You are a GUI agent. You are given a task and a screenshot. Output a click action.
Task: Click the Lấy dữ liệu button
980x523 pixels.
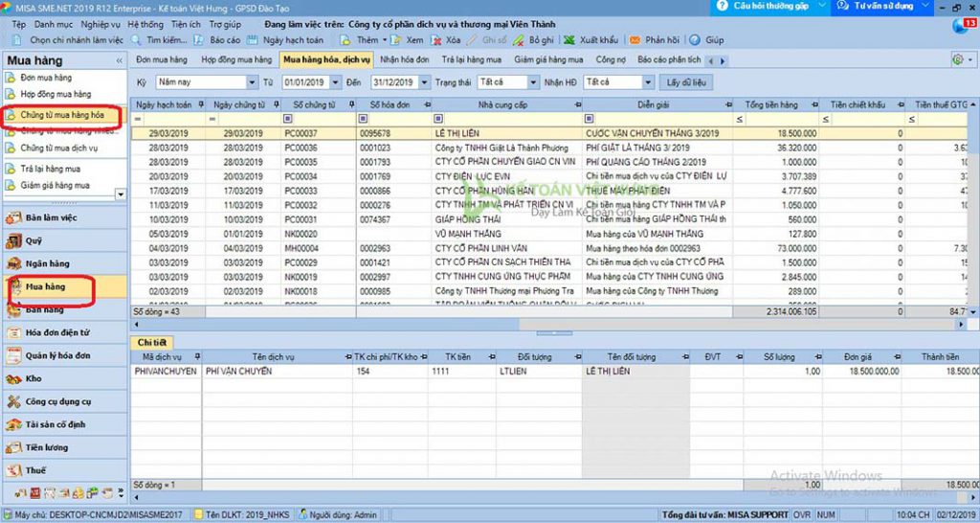click(687, 82)
